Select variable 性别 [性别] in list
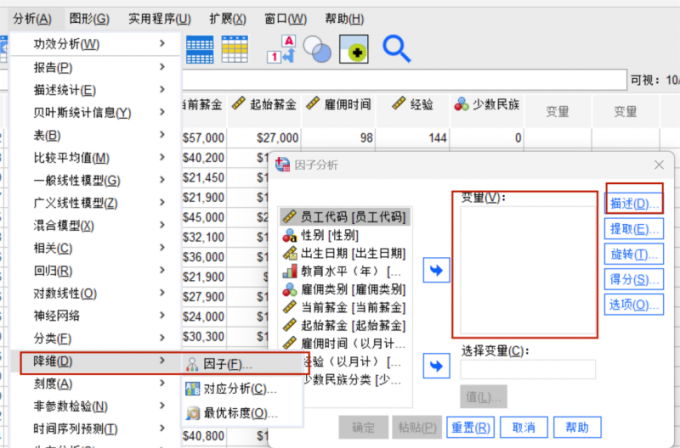The width and height of the screenshot is (680, 448). tap(345, 235)
